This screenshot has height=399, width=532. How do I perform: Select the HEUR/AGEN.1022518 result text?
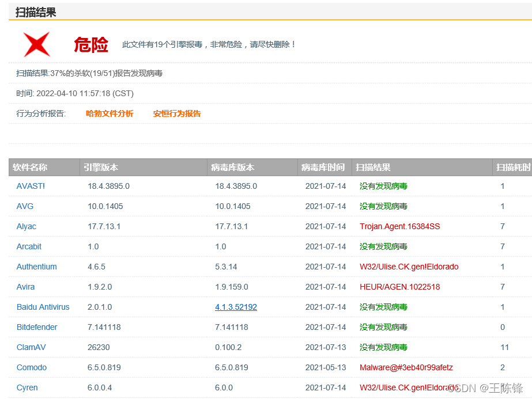click(399, 287)
